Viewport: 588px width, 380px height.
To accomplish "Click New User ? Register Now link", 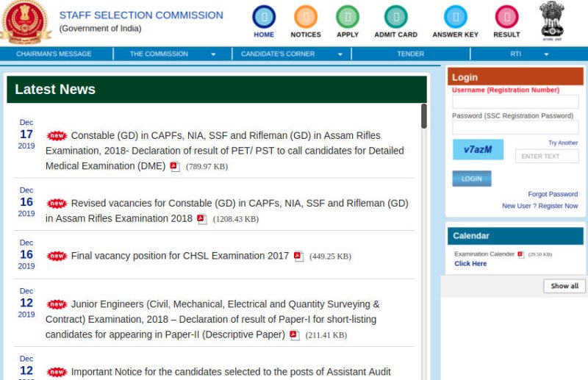I will point(540,206).
